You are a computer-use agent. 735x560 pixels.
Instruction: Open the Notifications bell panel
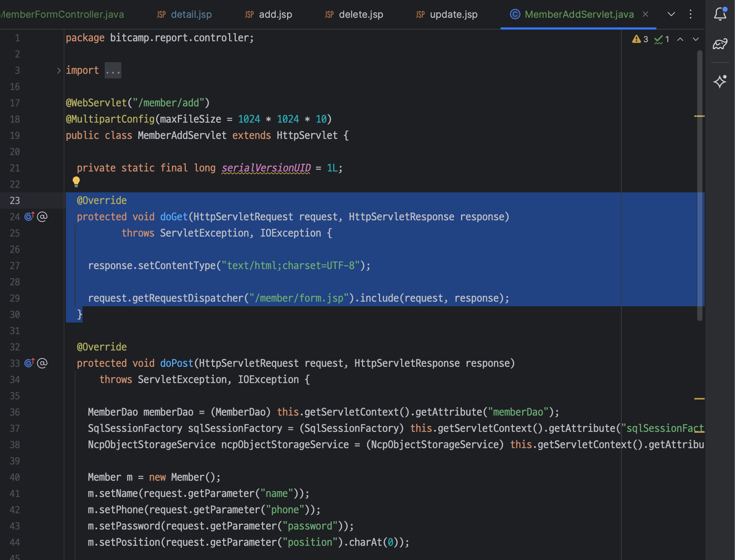coord(720,14)
